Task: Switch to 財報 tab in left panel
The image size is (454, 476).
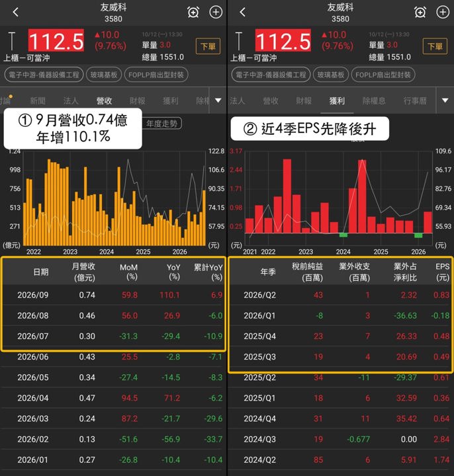Action: click(x=138, y=100)
